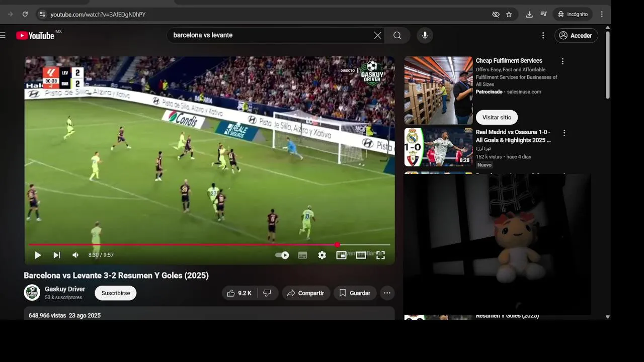Click the '53 k suscriptores' text
The width and height of the screenshot is (644, 362).
(x=63, y=298)
